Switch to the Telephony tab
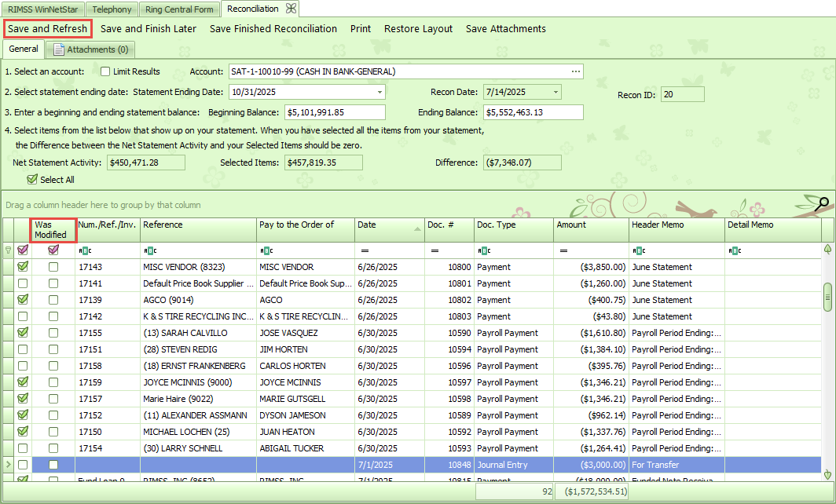836x504 pixels. 111,9
